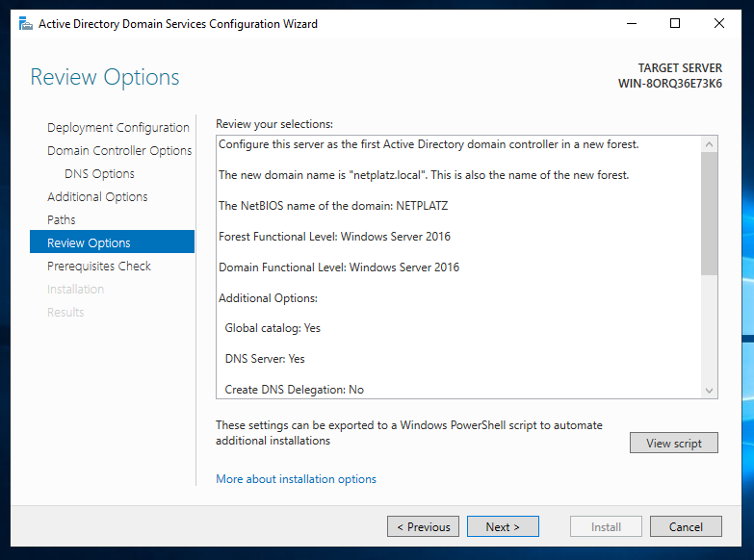This screenshot has height=560, width=754.
Task: Click the target server name WIN-8ORQ36E73K6
Action: (x=670, y=83)
